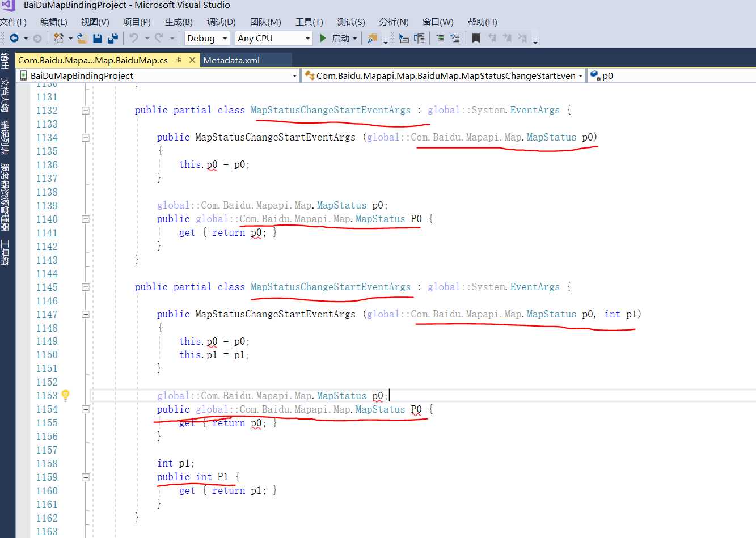Open the Debug configuration dropdown

coord(207,38)
